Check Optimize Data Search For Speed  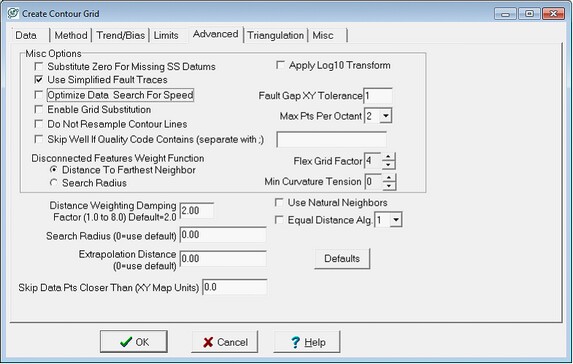pyautogui.click(x=38, y=95)
